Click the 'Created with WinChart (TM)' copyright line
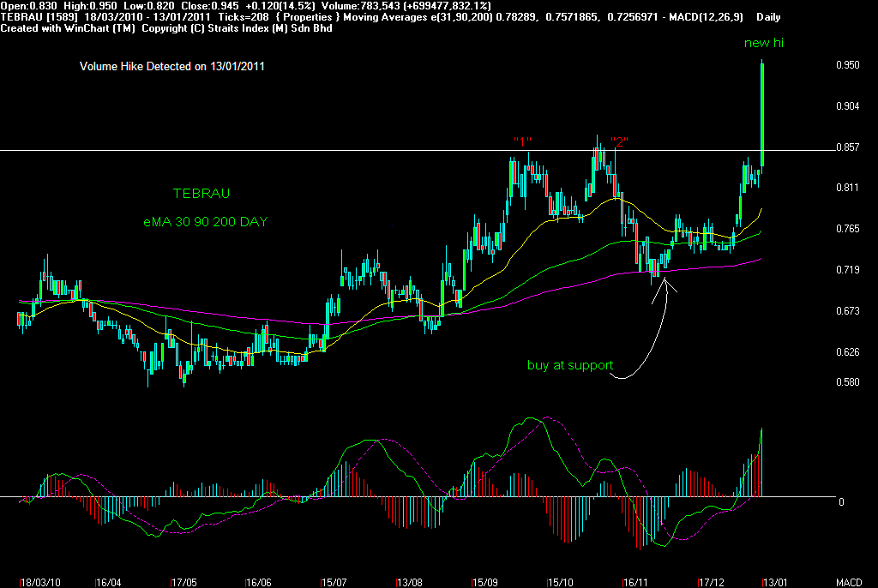The width and height of the screenshot is (878, 588). coord(166,28)
